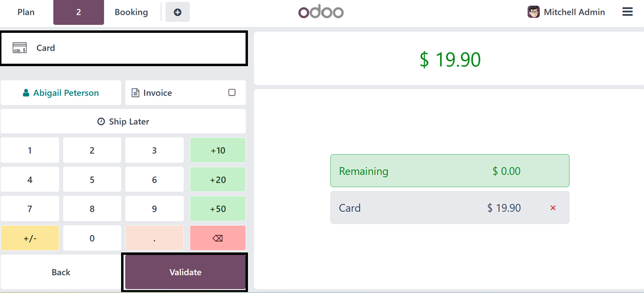Select the Card payment method icon

click(x=20, y=48)
